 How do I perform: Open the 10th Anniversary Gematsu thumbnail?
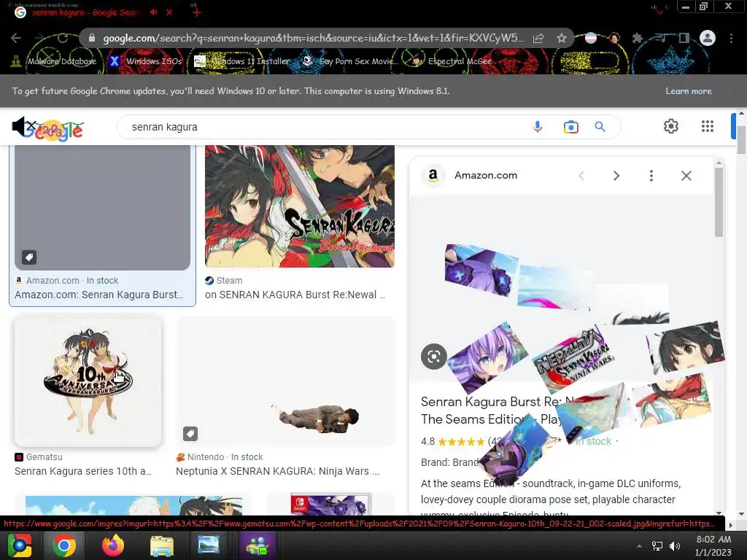pos(88,381)
